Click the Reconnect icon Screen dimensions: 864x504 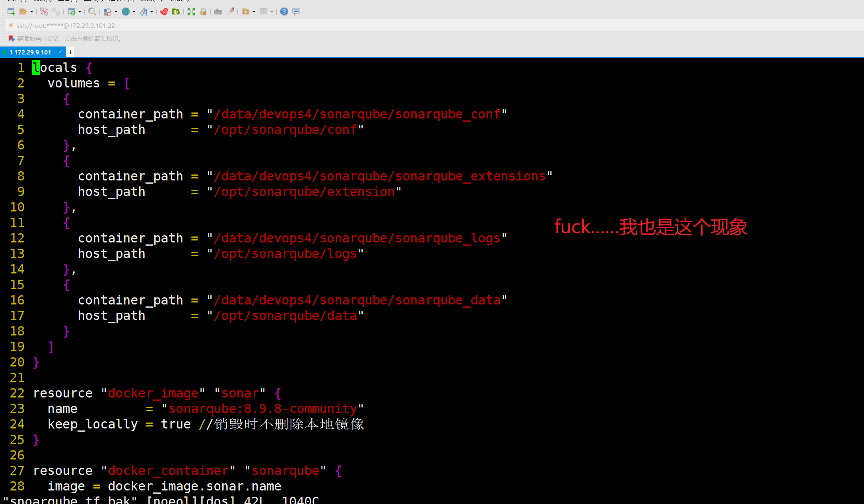click(44, 12)
